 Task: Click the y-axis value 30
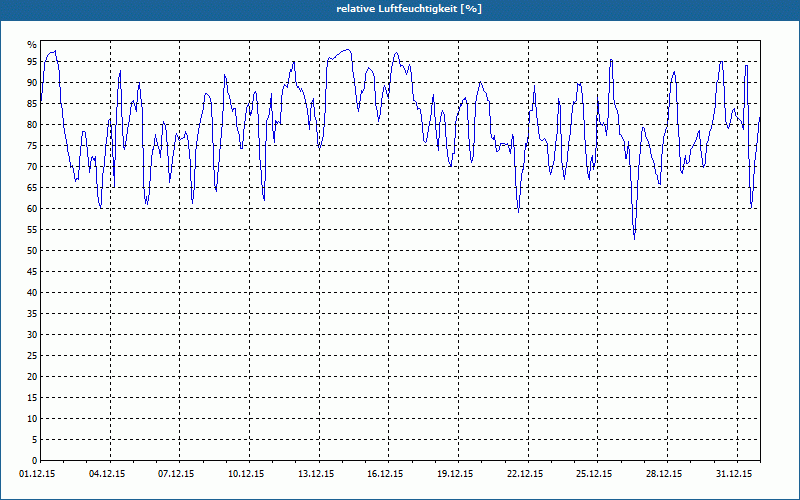tap(32, 335)
